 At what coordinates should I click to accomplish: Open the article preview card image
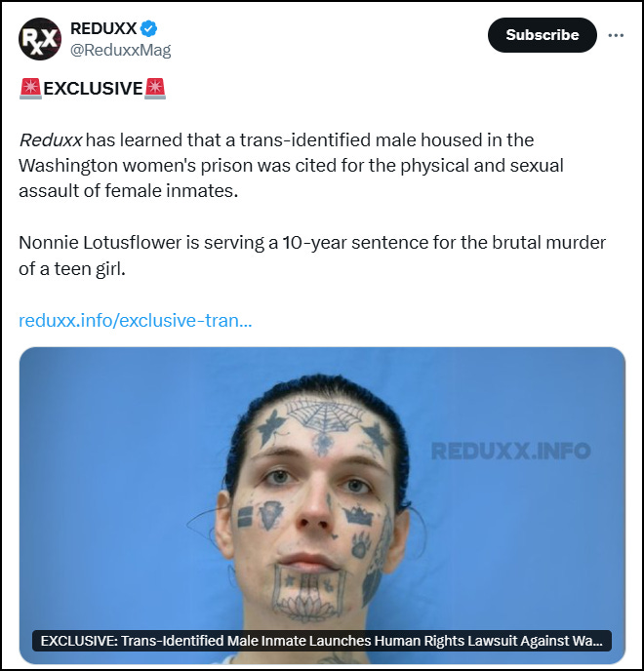click(x=322, y=505)
